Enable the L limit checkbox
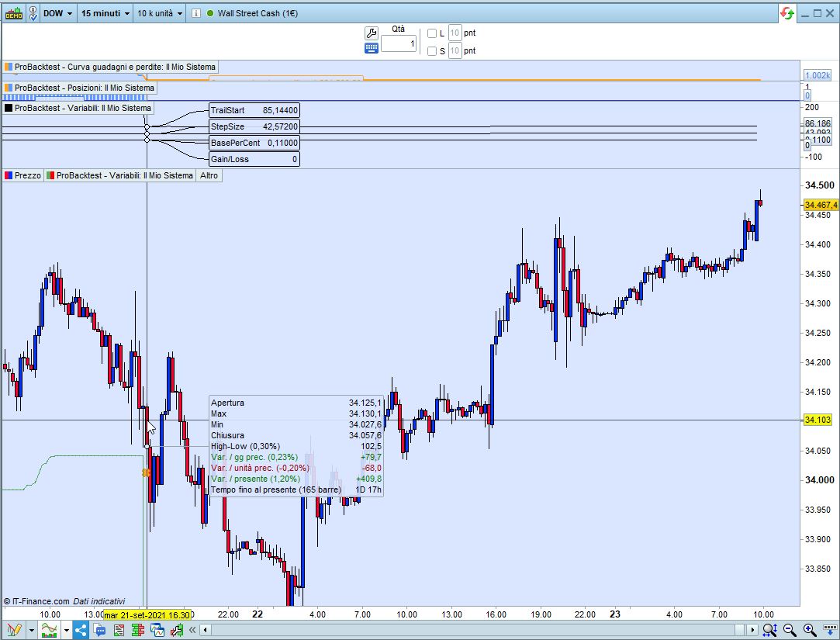840x640 pixels. pyautogui.click(x=432, y=33)
